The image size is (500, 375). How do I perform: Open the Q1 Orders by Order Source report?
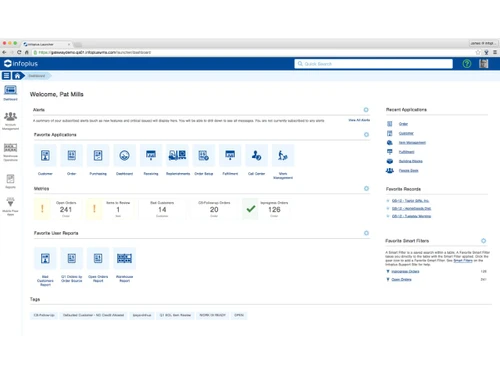click(x=72, y=258)
